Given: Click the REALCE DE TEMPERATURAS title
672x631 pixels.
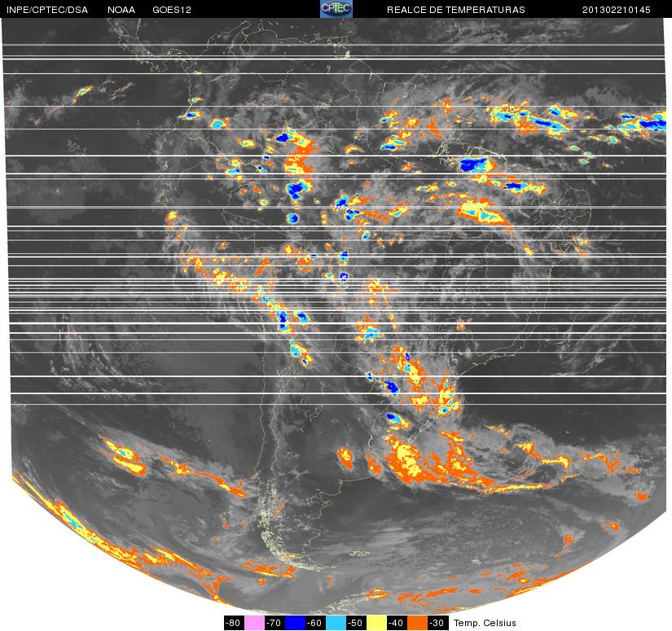Looking at the screenshot, I should pos(455,10).
